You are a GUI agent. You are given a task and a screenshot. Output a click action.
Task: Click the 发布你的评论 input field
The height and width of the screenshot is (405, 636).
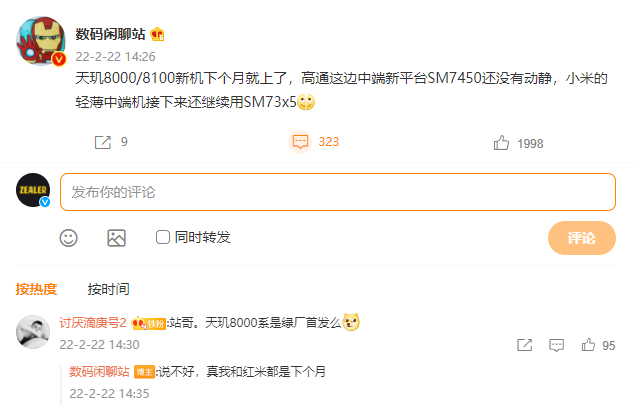[x=338, y=192]
